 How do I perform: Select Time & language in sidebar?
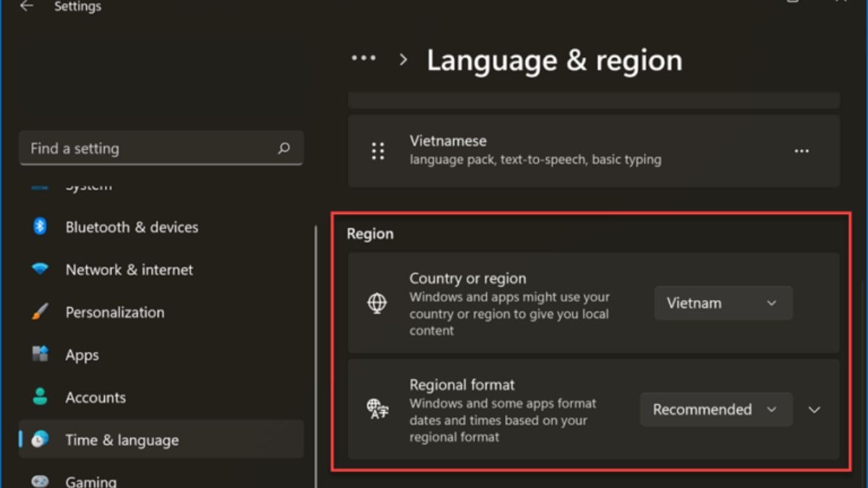(x=161, y=440)
